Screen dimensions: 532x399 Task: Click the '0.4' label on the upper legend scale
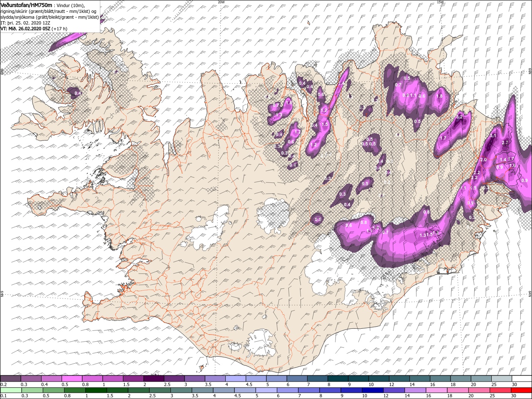[44, 384]
